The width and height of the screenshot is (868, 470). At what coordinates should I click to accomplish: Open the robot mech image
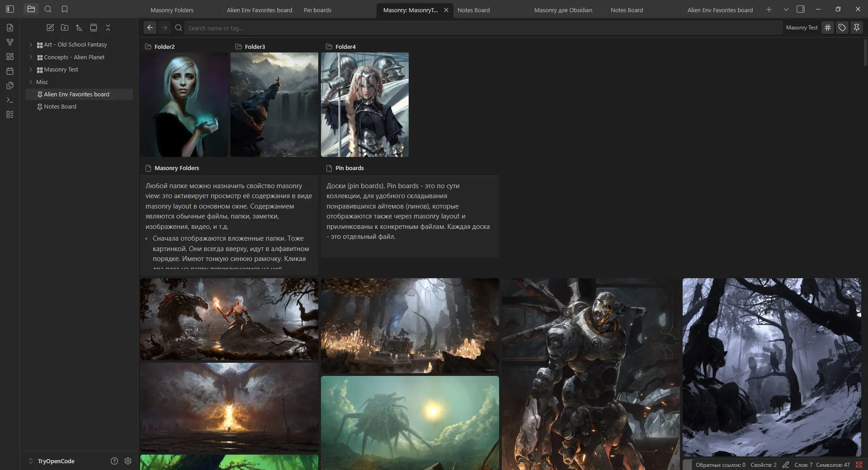(591, 374)
